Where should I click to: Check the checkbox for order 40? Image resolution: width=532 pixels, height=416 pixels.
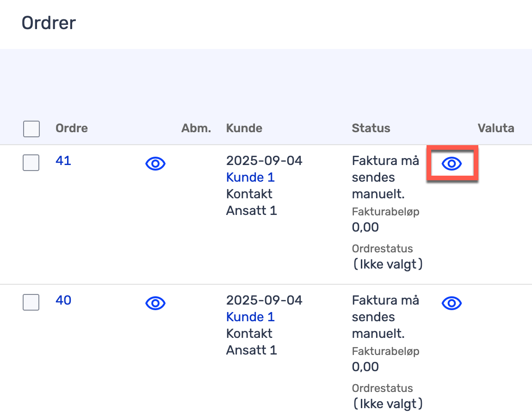31,302
